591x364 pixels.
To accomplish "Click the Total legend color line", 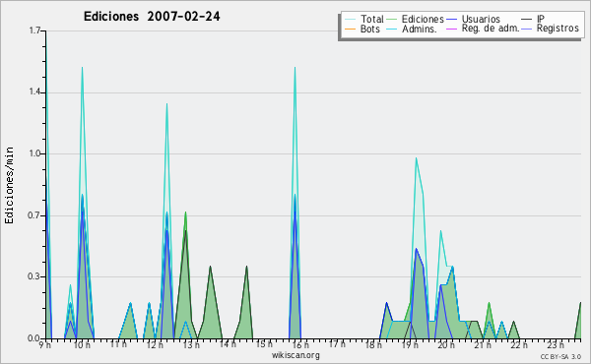I will pos(350,20).
